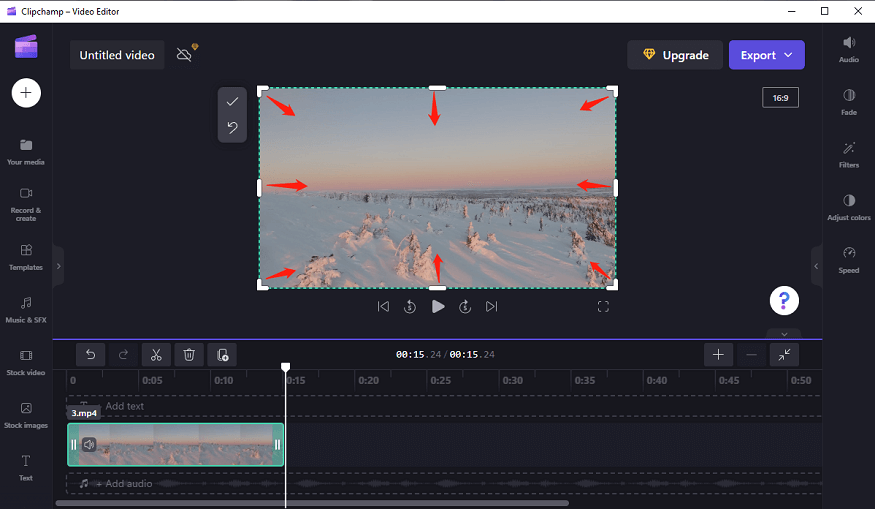Select the 3.mp4 clip on the timeline
Image resolution: width=875 pixels, height=509 pixels.
pyautogui.click(x=175, y=444)
